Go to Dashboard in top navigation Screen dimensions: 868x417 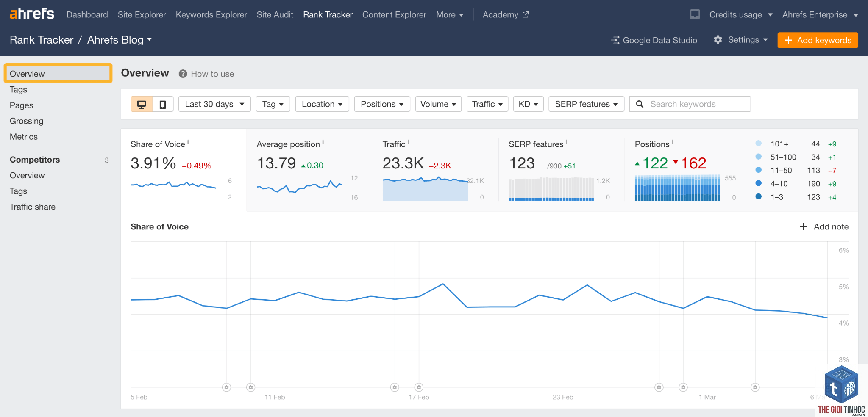[87, 14]
